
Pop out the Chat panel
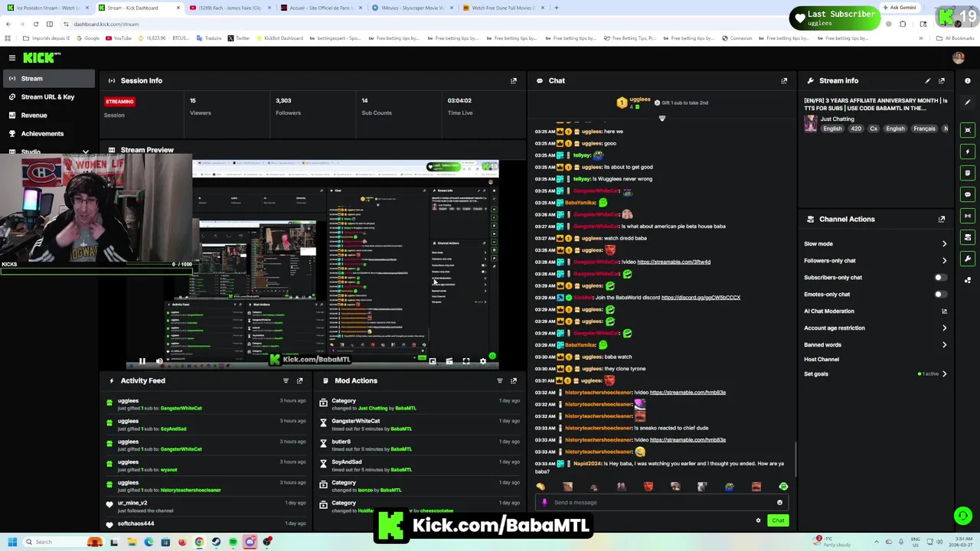pyautogui.click(x=784, y=80)
